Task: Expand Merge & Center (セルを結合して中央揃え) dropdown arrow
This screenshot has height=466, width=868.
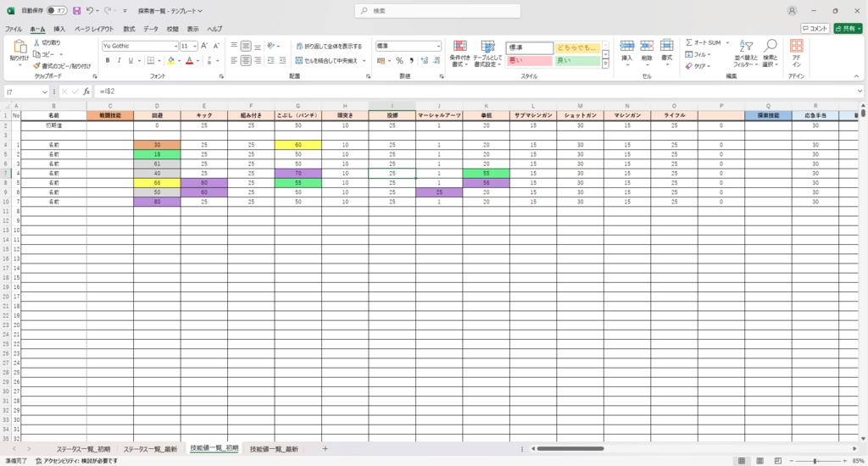Action: tap(364, 61)
